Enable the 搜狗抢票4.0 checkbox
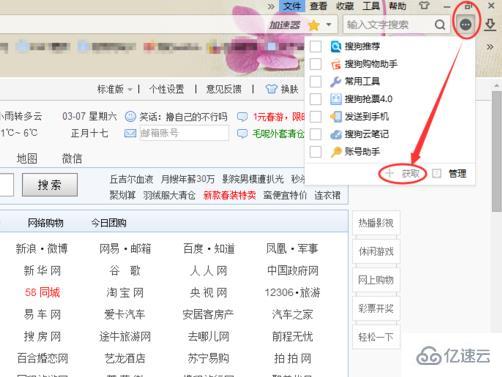The image size is (502, 377). pos(316,99)
